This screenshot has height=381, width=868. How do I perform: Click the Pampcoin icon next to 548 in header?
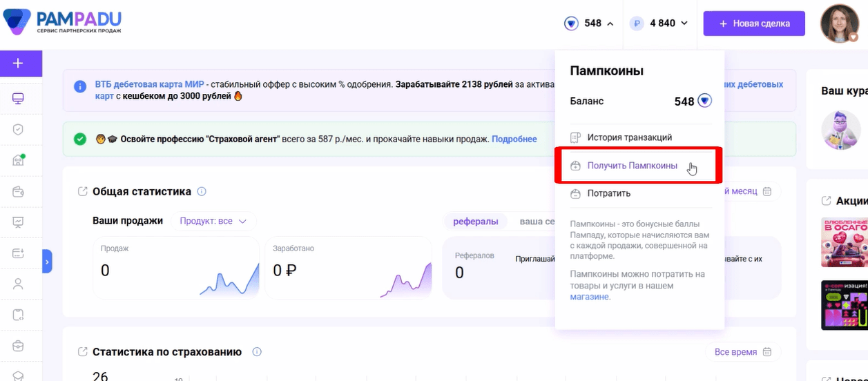click(571, 23)
